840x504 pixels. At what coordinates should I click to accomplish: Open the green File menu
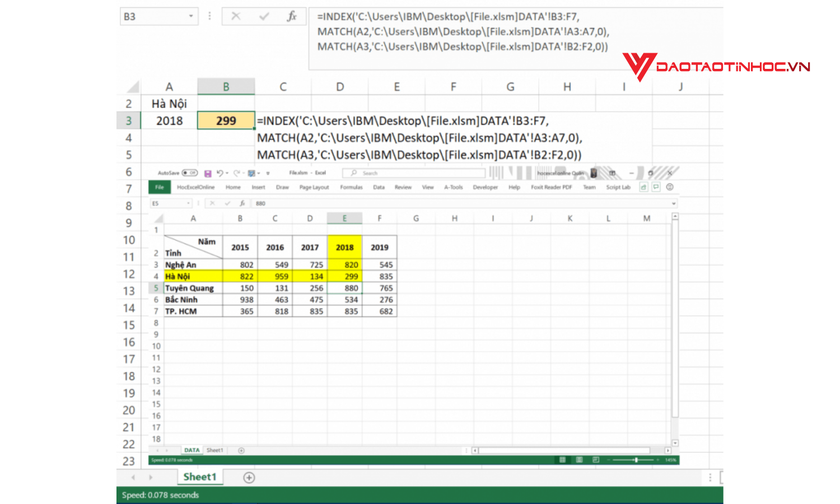coord(160,188)
